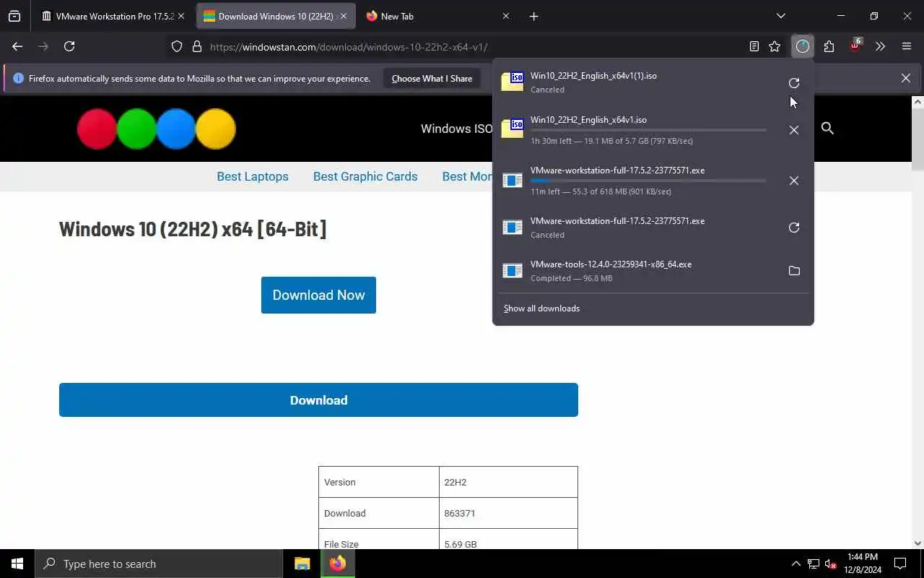Retry download of Win10_22H2_English_x64v1(1).iso
Screen dimensions: 924x578
(794, 83)
